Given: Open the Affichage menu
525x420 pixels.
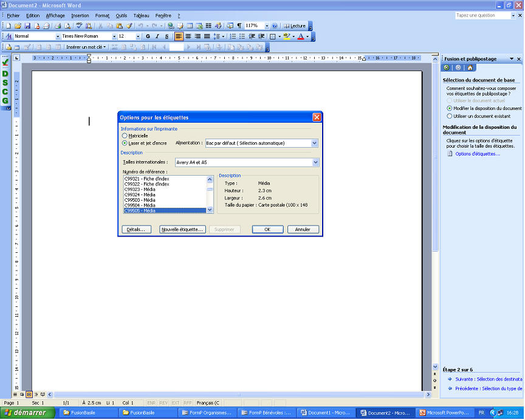Looking at the screenshot, I should (55, 16).
